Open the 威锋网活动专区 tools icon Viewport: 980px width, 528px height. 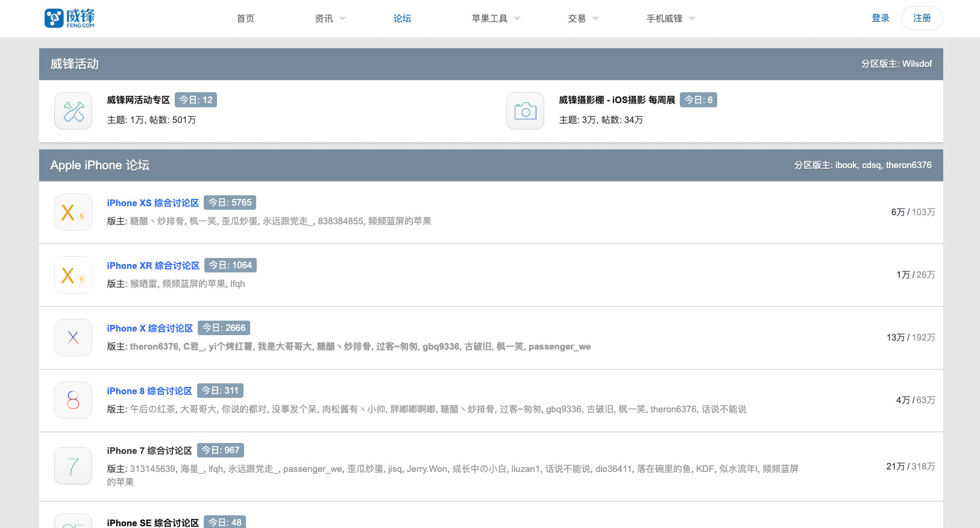pyautogui.click(x=73, y=111)
